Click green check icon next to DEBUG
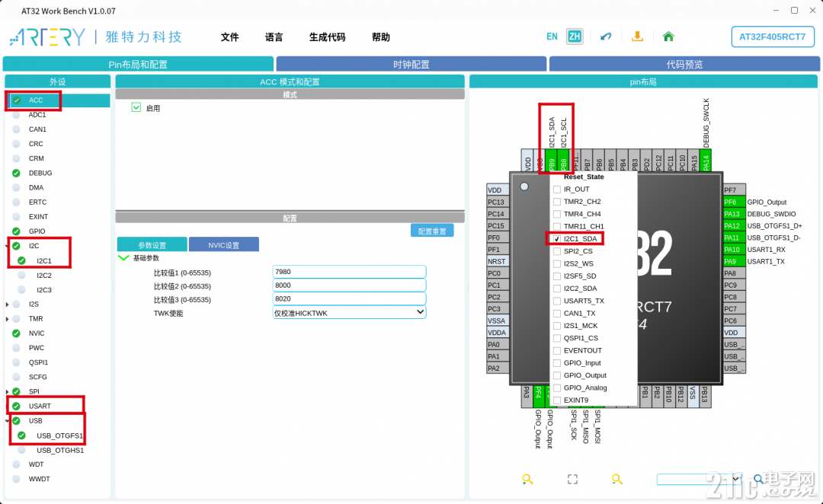Image resolution: width=823 pixels, height=504 pixels. 16,173
